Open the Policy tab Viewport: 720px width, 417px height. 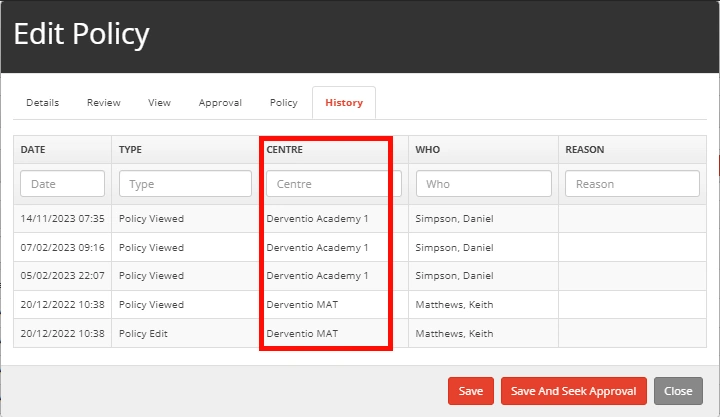[283, 103]
